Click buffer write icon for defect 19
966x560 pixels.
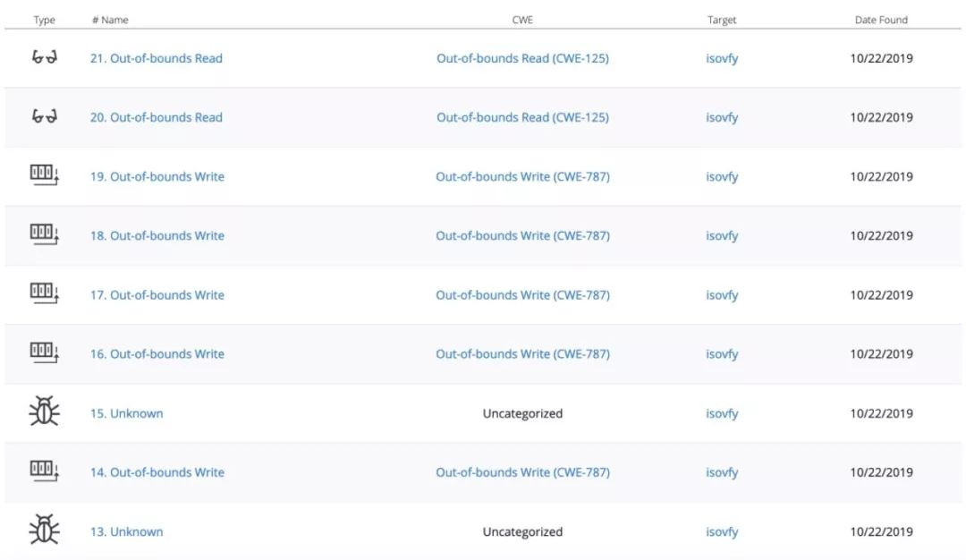(x=44, y=176)
